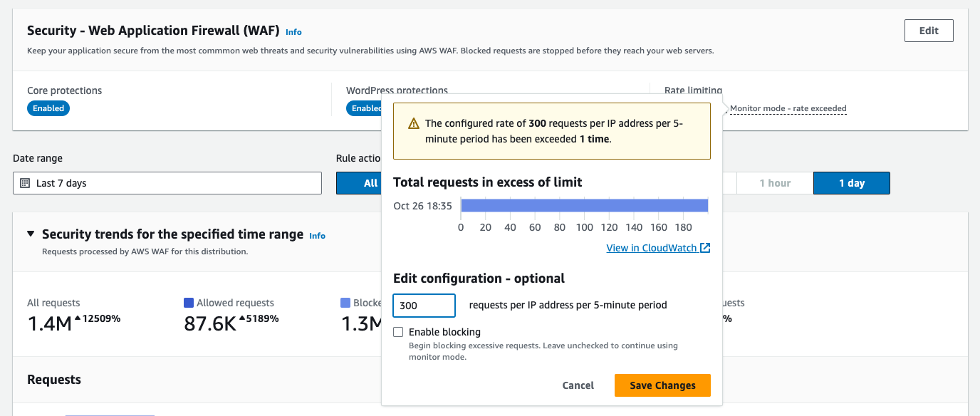980x416 pixels.
Task: Click the calendar icon in date range
Action: click(25, 183)
